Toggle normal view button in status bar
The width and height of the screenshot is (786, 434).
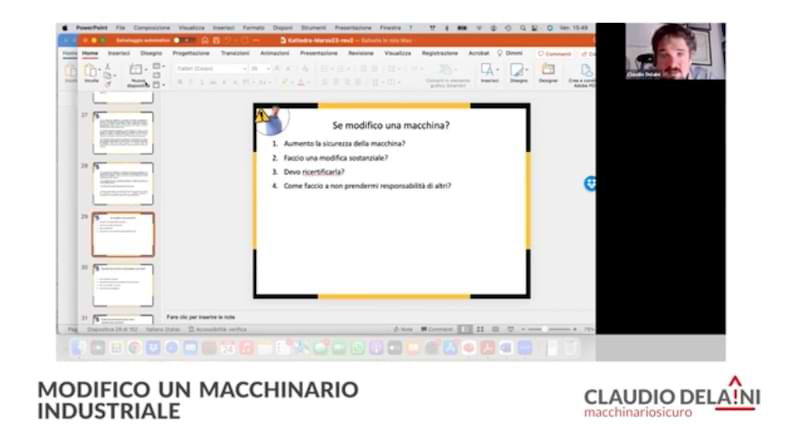[465, 329]
